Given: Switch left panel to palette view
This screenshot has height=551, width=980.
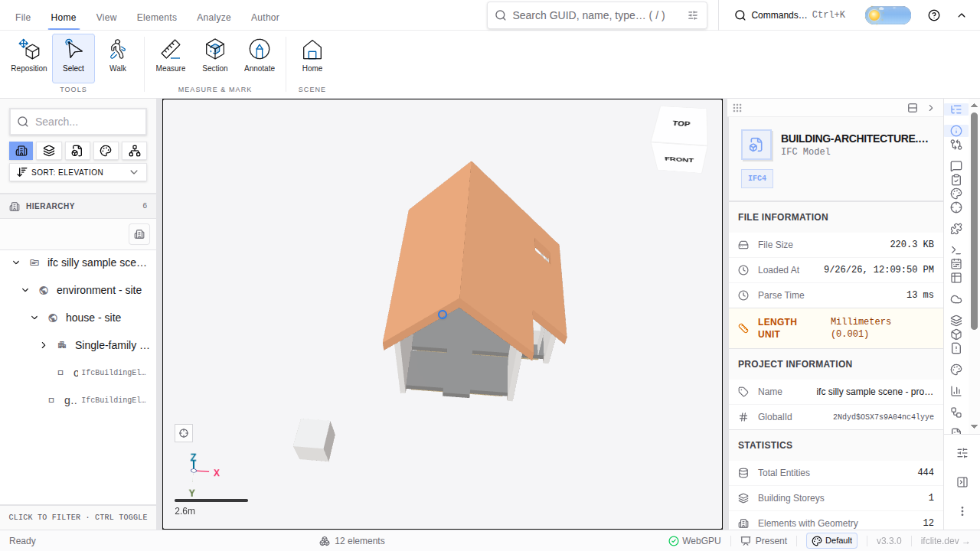Looking at the screenshot, I should point(106,151).
